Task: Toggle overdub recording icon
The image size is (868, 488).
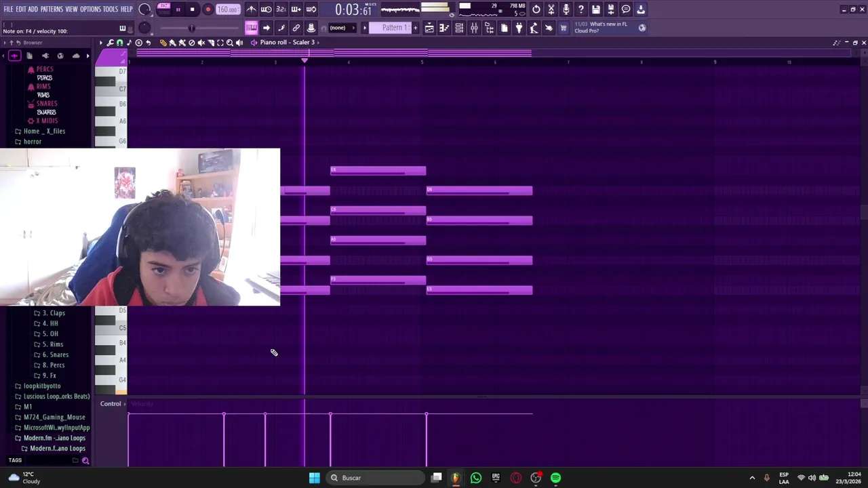Action: point(296,9)
